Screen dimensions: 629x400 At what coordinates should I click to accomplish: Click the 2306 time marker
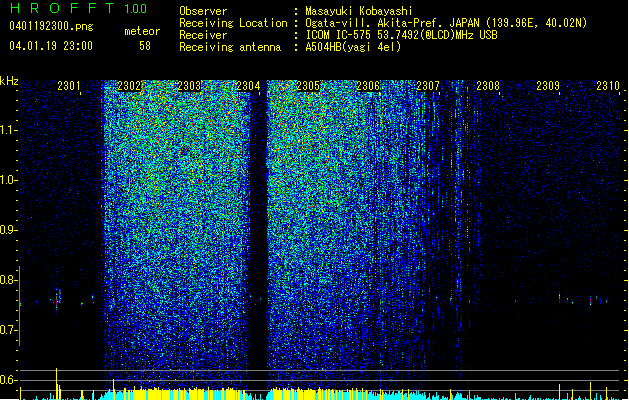point(368,86)
